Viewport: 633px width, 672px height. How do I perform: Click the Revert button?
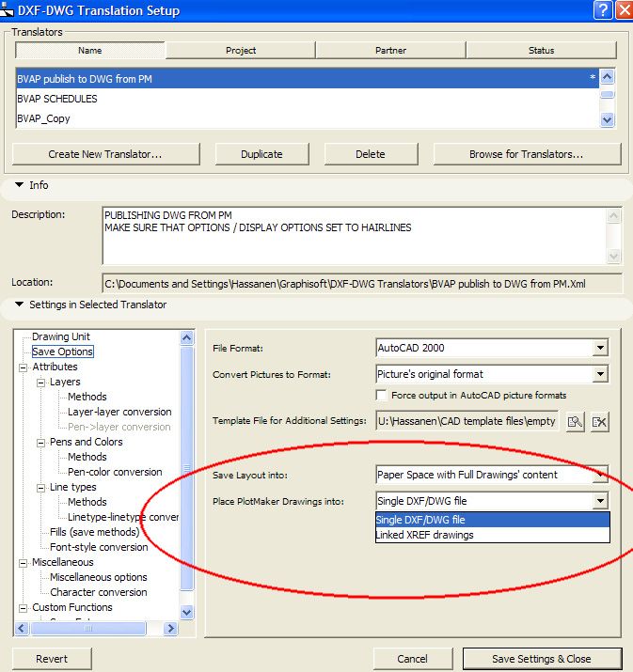point(52,659)
